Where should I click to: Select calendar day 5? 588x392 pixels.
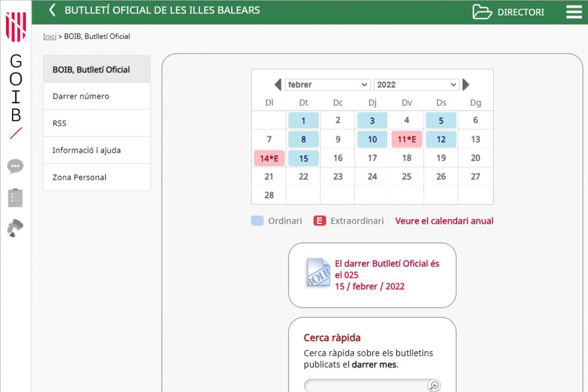pos(441,120)
